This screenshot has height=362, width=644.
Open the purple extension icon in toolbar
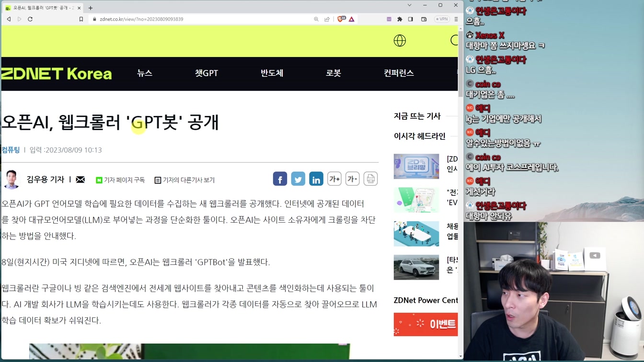(x=389, y=19)
